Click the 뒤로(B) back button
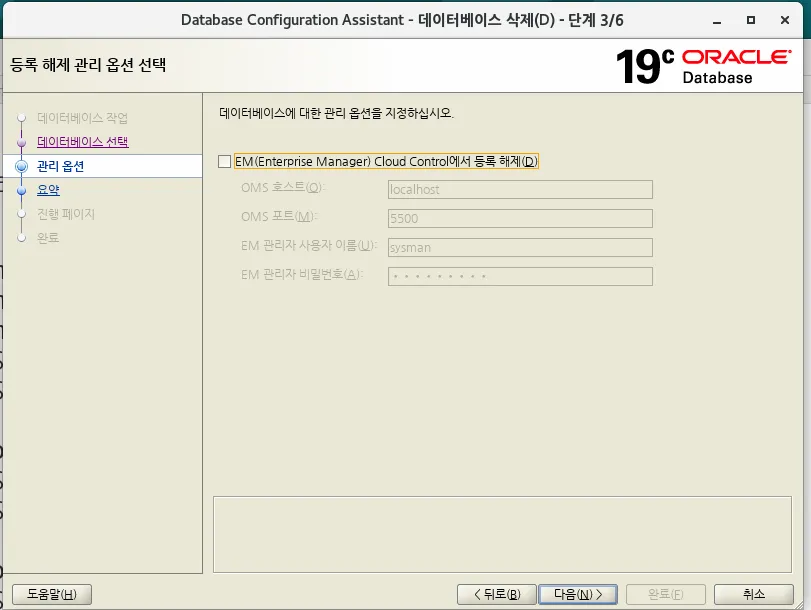811x610 pixels. (497, 594)
